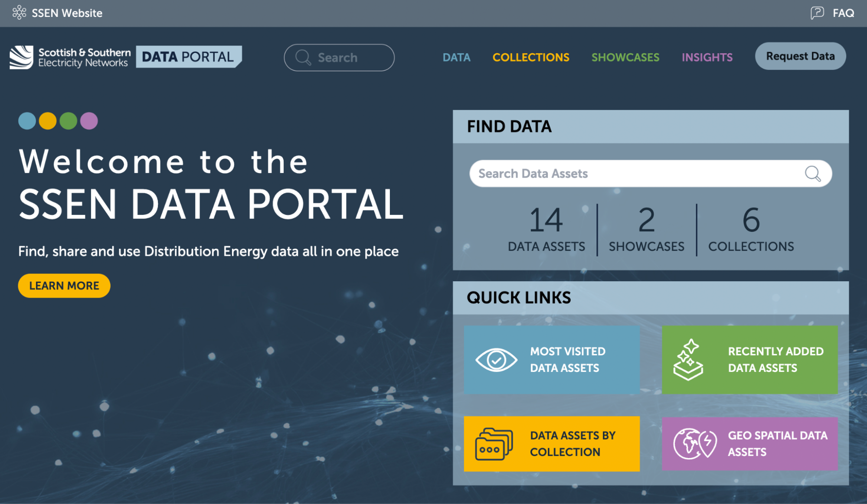Click the sparkle box recently added icon
Screen dimensions: 867x504
(688, 360)
